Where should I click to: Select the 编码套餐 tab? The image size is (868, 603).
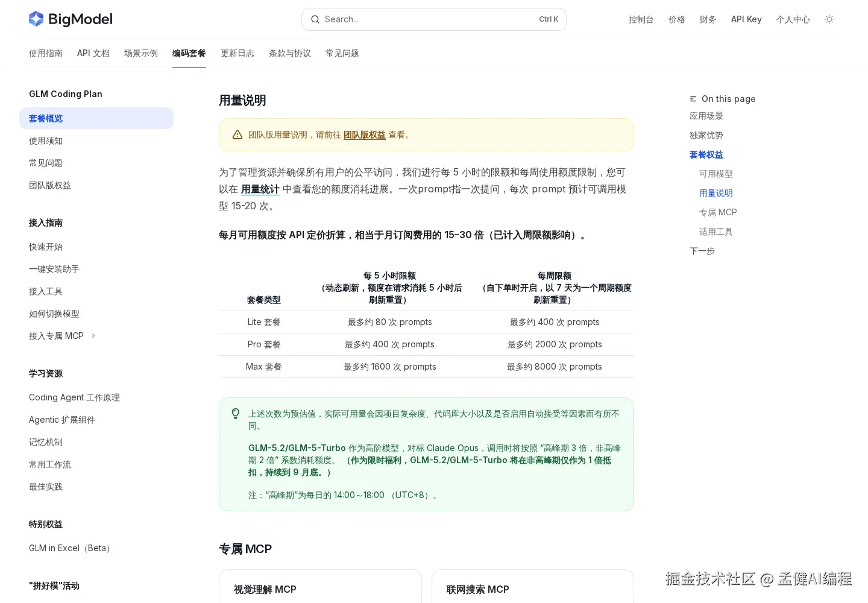click(189, 53)
